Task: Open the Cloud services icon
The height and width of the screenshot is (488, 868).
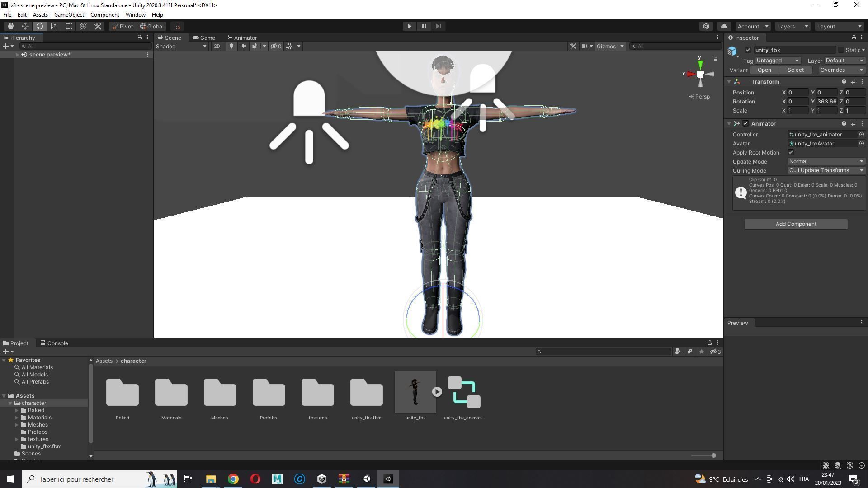Action: click(x=724, y=26)
